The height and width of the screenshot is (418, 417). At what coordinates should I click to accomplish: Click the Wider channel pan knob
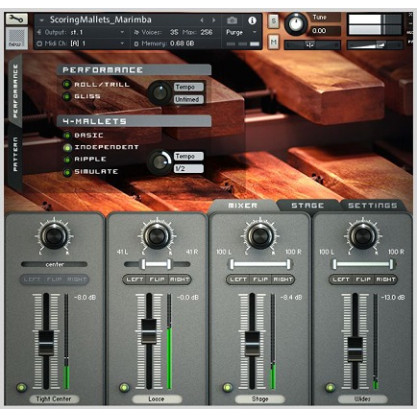(362, 236)
